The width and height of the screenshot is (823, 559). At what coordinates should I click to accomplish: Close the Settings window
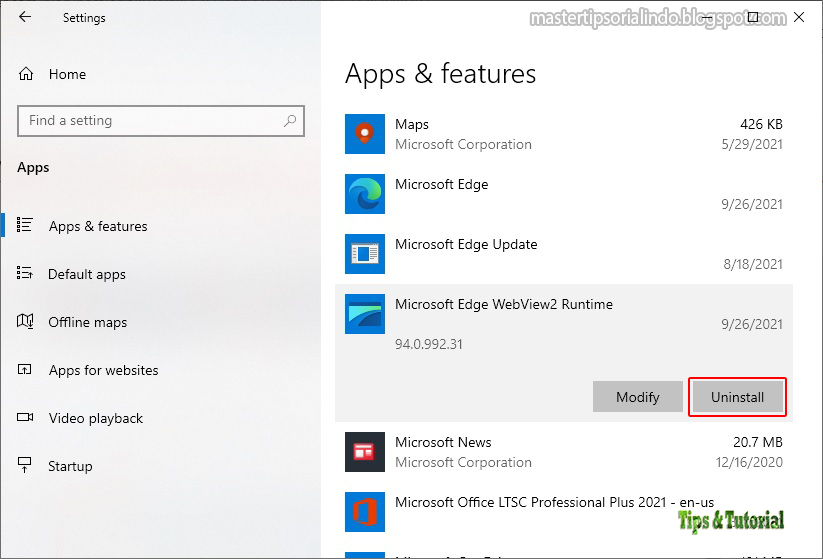coord(799,17)
